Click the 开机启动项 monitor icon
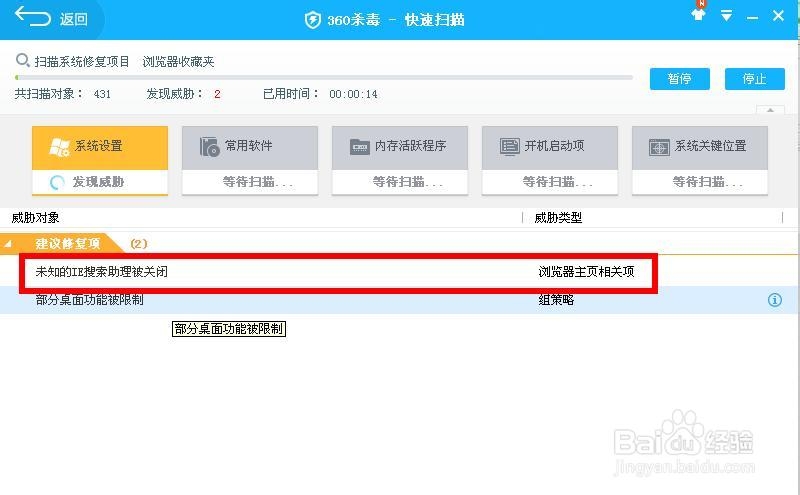 510,147
